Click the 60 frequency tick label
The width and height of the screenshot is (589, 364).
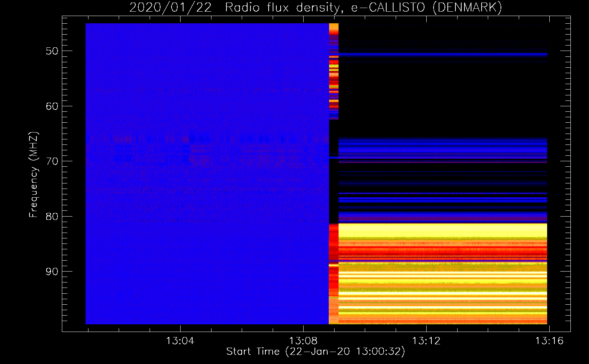[x=52, y=106]
